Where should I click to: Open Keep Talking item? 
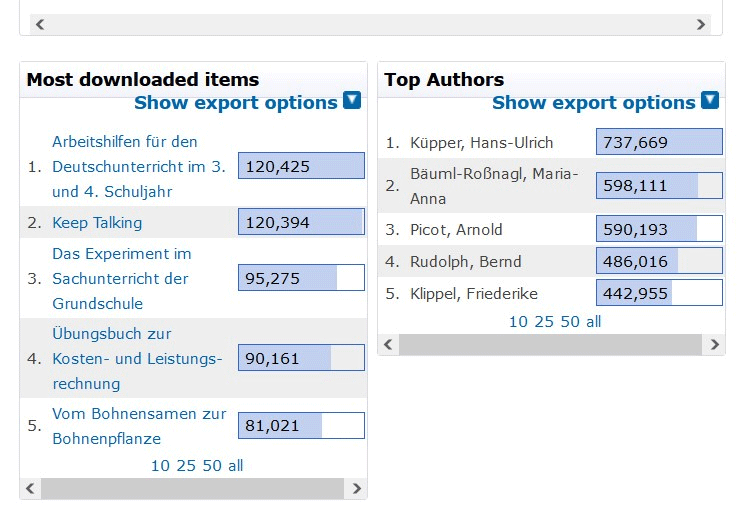click(97, 222)
